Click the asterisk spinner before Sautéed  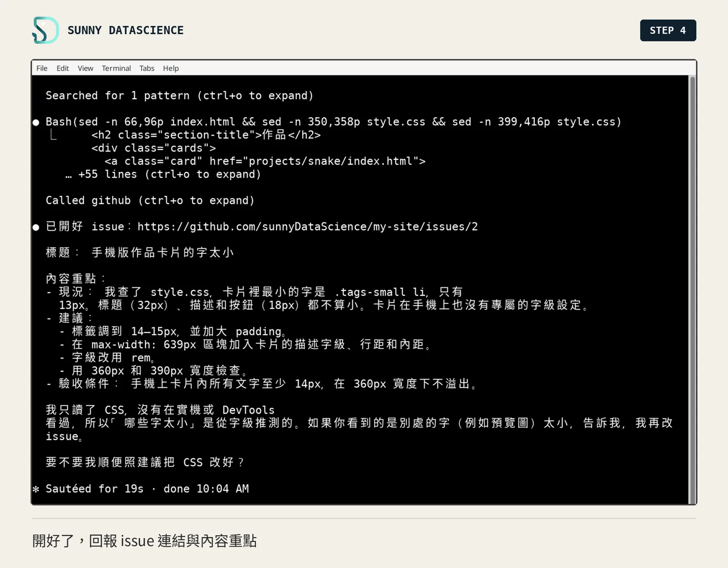36,489
